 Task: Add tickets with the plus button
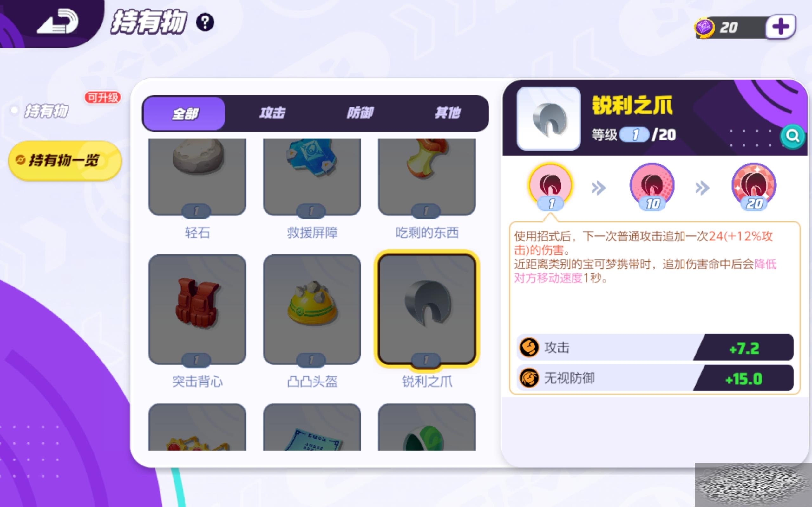coord(781,27)
